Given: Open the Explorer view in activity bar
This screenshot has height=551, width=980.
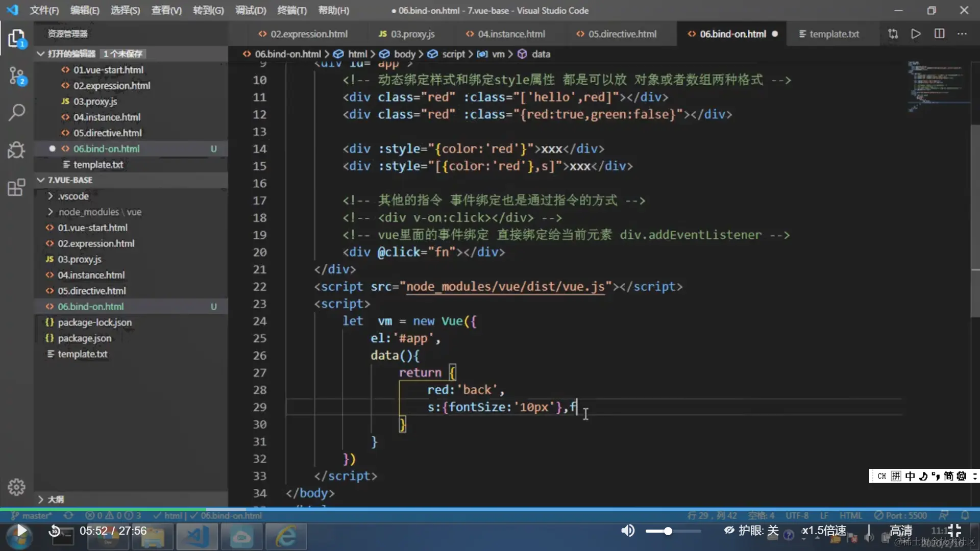Looking at the screenshot, I should point(16,38).
